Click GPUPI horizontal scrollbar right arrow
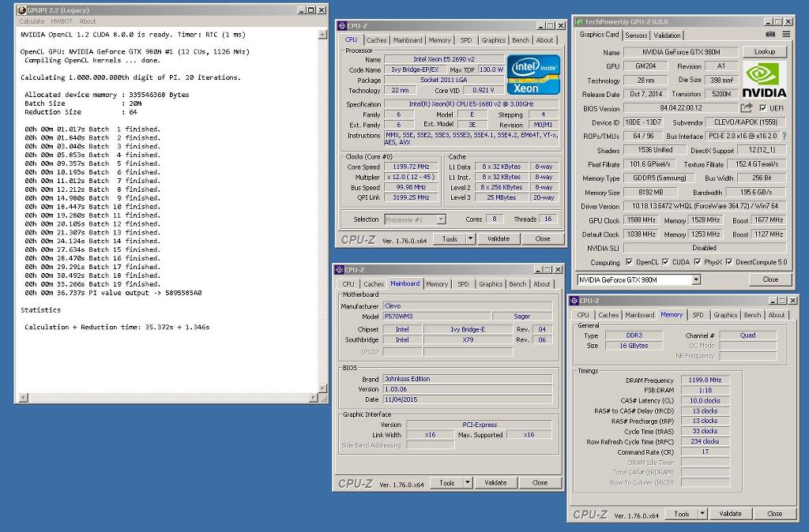This screenshot has width=809, height=532. coord(314,398)
